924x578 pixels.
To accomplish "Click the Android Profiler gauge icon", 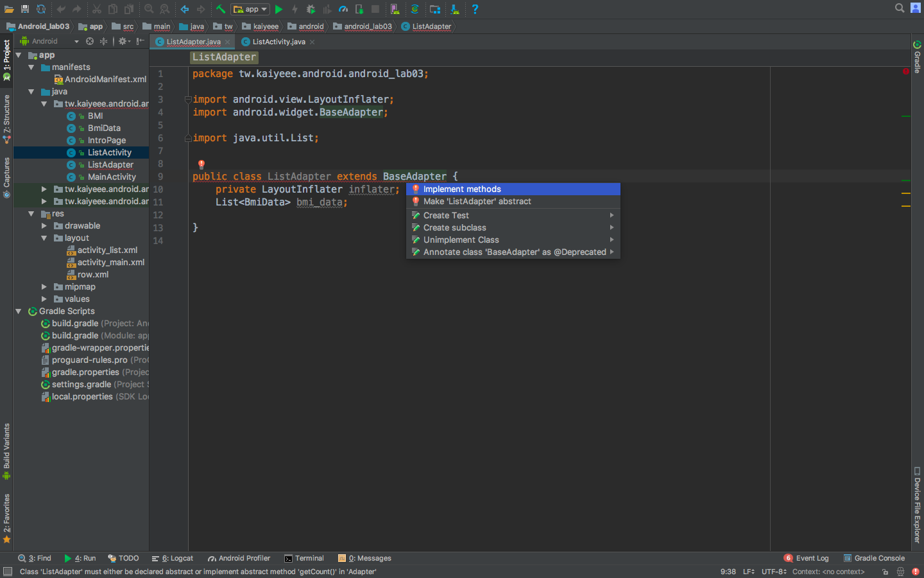I will pyautogui.click(x=343, y=9).
